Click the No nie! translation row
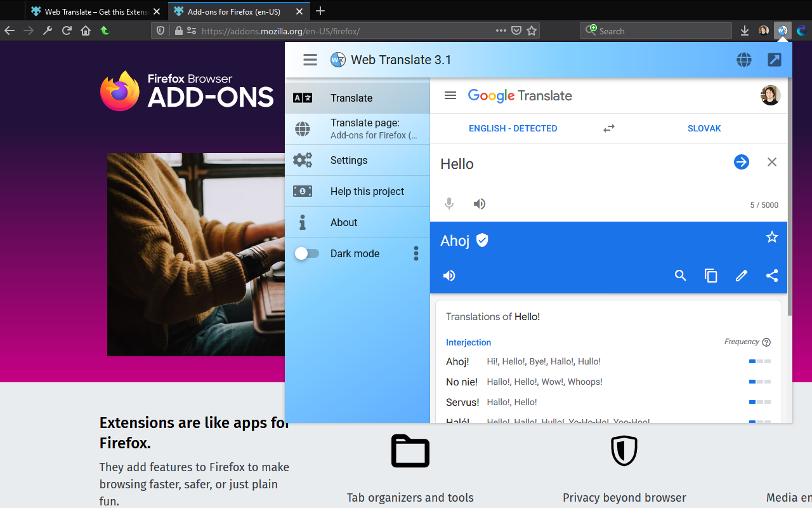Image resolution: width=812 pixels, height=508 pixels. pos(608,382)
